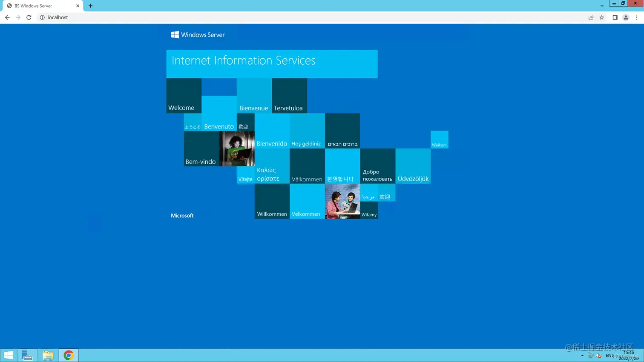This screenshot has height=362, width=644.
Task: Click the ようこそ tile
Action: (193, 123)
